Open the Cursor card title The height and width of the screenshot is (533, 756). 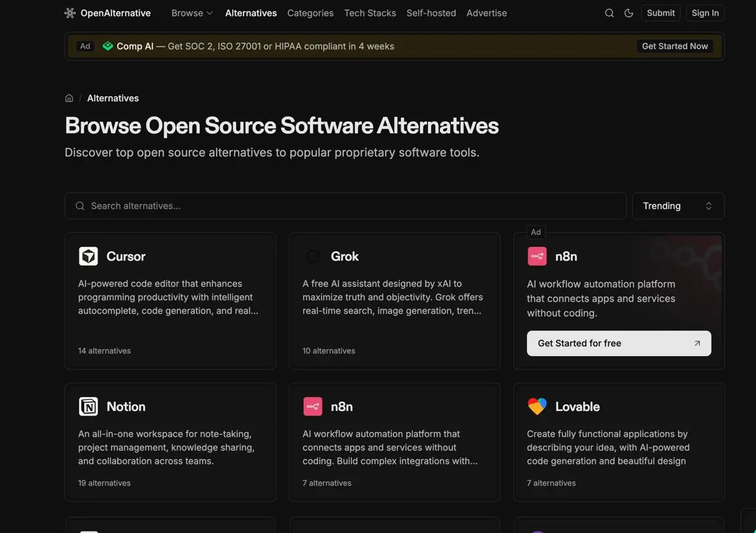click(x=126, y=256)
